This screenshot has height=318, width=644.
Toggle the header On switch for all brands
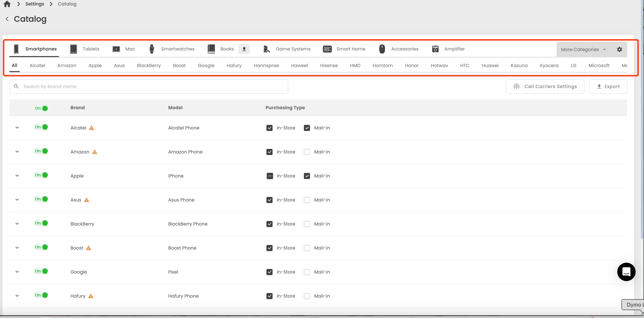coord(41,108)
